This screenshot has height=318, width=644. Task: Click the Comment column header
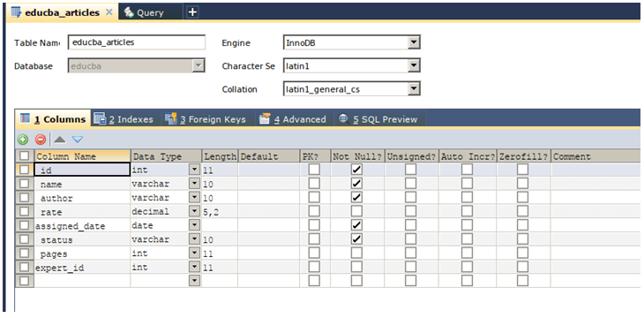(595, 156)
